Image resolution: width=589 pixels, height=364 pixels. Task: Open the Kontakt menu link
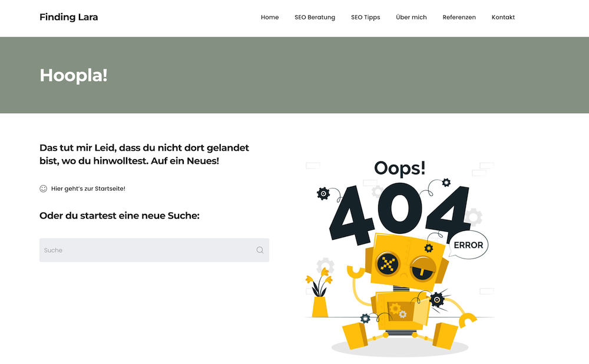[503, 17]
